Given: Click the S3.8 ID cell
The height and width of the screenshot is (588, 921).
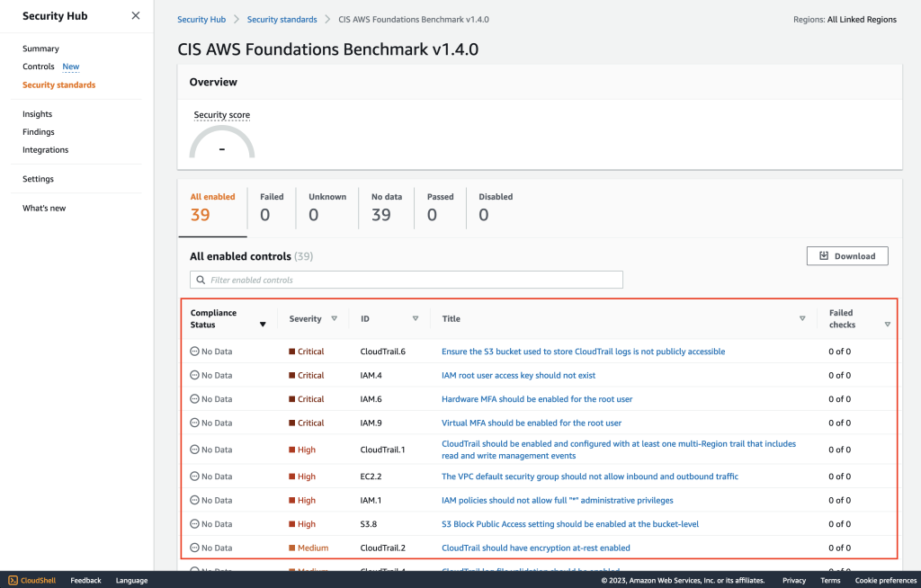Looking at the screenshot, I should (x=368, y=524).
